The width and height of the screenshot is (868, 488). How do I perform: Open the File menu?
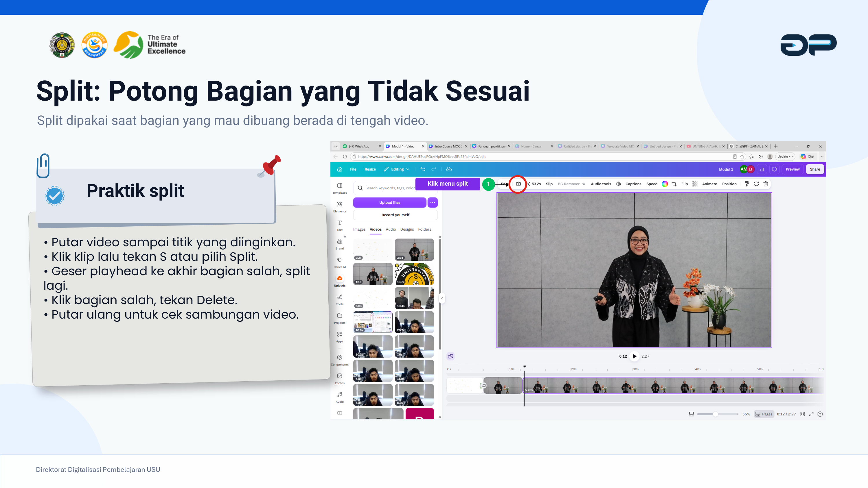click(353, 169)
